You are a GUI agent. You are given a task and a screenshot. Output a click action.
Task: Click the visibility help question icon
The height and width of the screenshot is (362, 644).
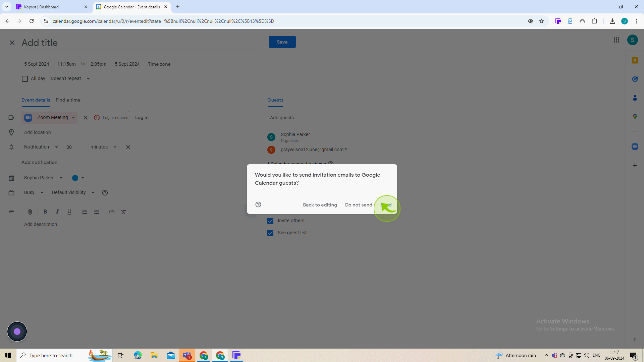click(105, 193)
